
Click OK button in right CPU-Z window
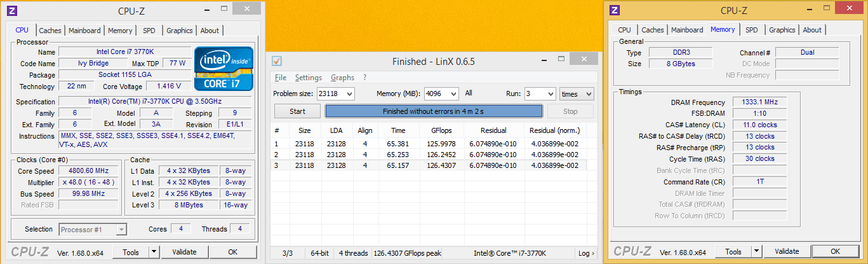click(835, 251)
